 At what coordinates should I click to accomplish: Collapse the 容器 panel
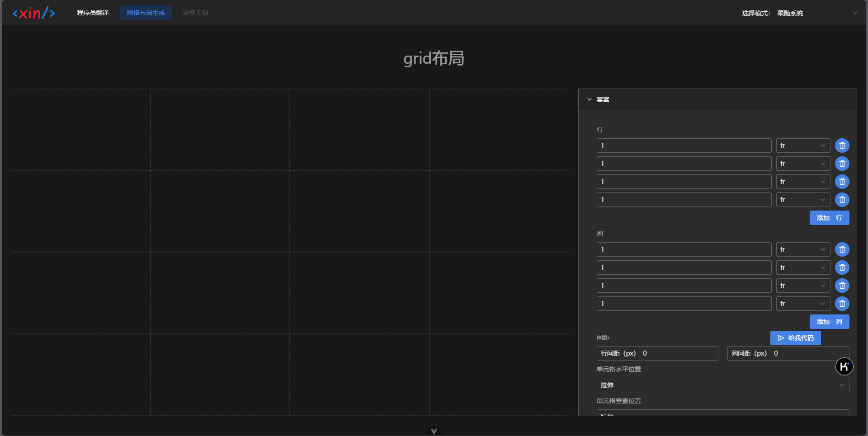click(717, 99)
